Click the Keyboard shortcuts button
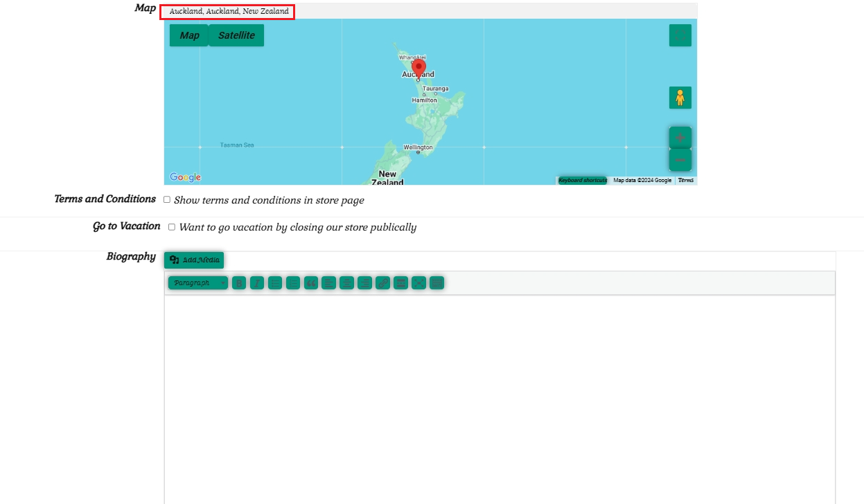Viewport: 864px width, 504px height. point(583,180)
